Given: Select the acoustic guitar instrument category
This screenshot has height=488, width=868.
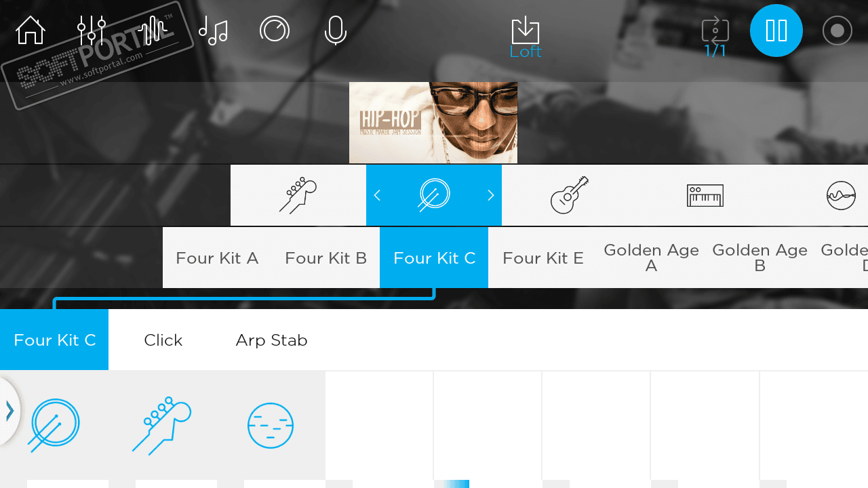Looking at the screenshot, I should point(570,195).
